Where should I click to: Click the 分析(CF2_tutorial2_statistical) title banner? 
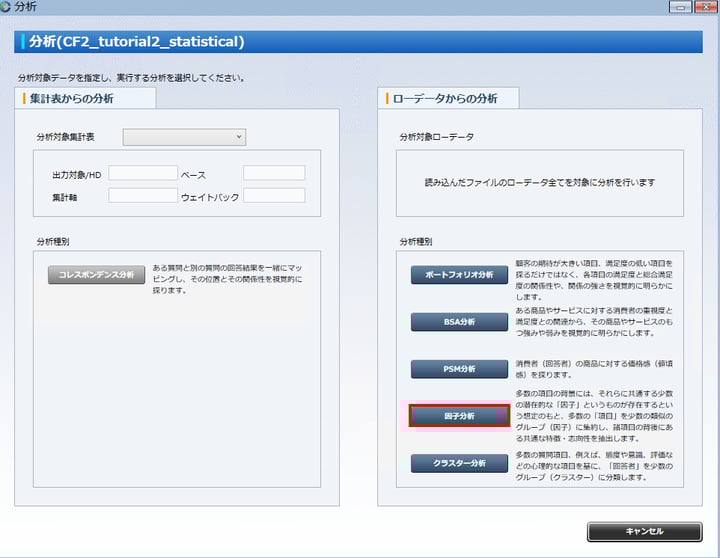(359, 42)
